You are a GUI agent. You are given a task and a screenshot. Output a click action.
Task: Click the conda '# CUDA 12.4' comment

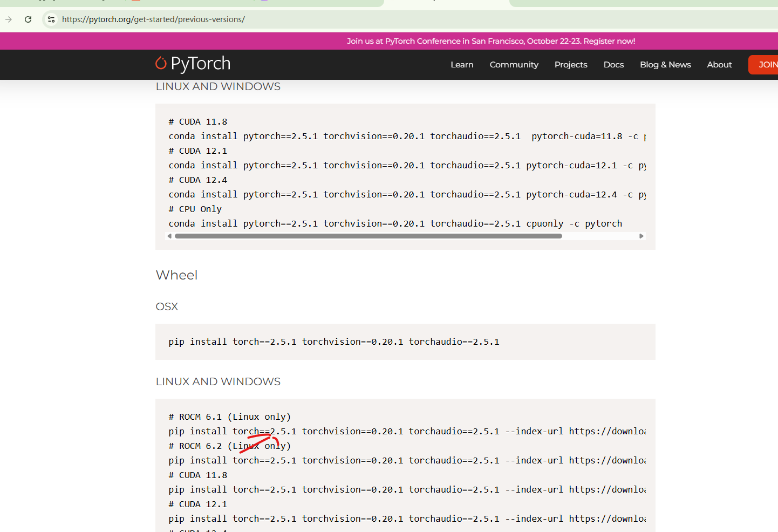[198, 180]
